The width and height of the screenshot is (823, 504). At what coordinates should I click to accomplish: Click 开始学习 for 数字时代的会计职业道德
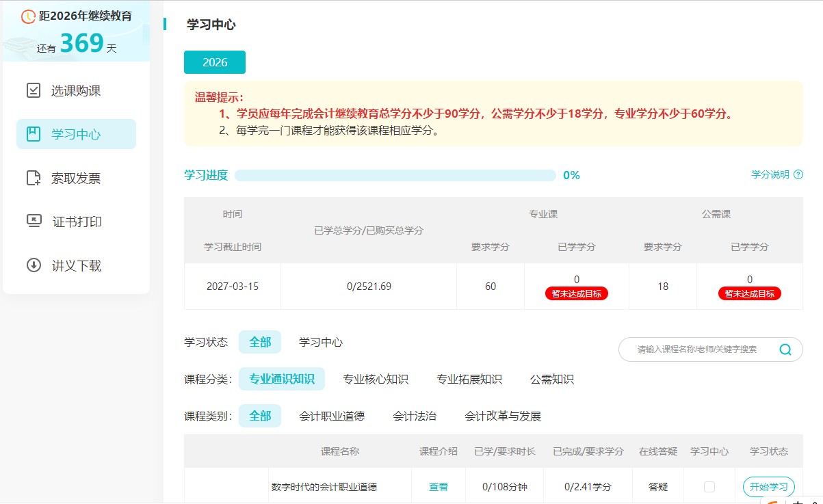769,487
